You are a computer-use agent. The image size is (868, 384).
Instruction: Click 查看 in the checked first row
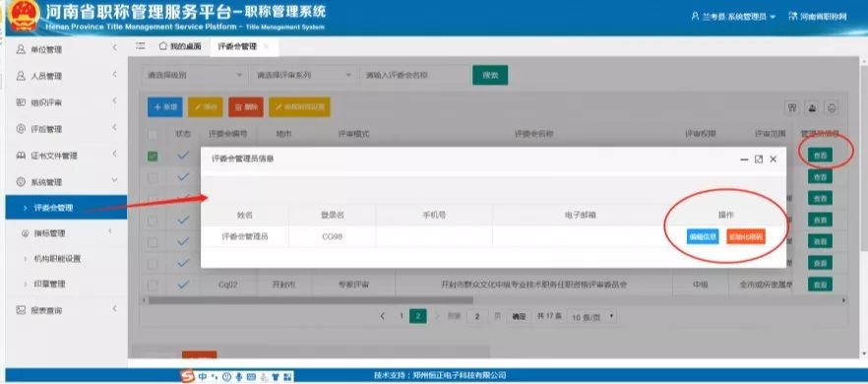point(820,157)
